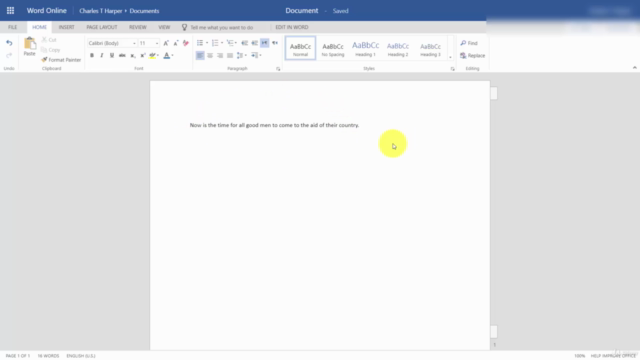Click the Find magnifier button
Image resolution: width=640 pixels, height=360 pixels.
click(x=469, y=43)
